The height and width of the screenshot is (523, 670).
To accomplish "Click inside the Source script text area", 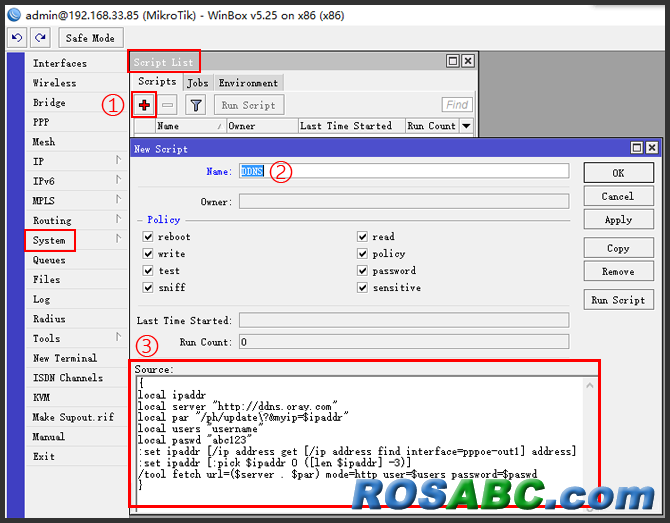I will [x=360, y=442].
